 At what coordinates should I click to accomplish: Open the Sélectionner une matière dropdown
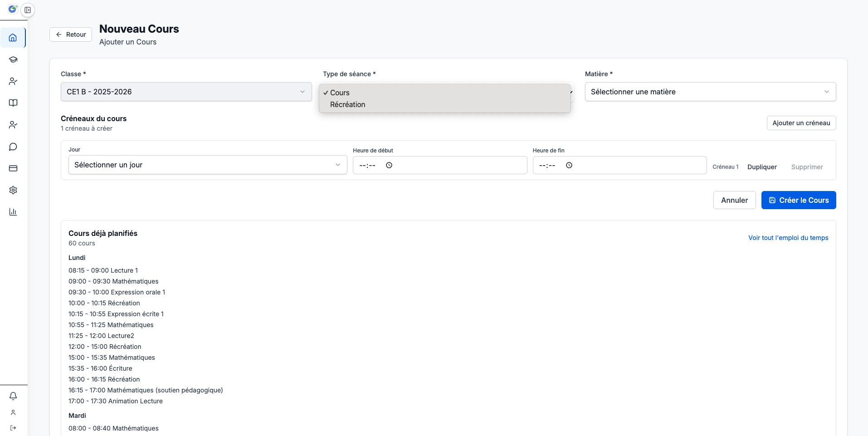(710, 92)
